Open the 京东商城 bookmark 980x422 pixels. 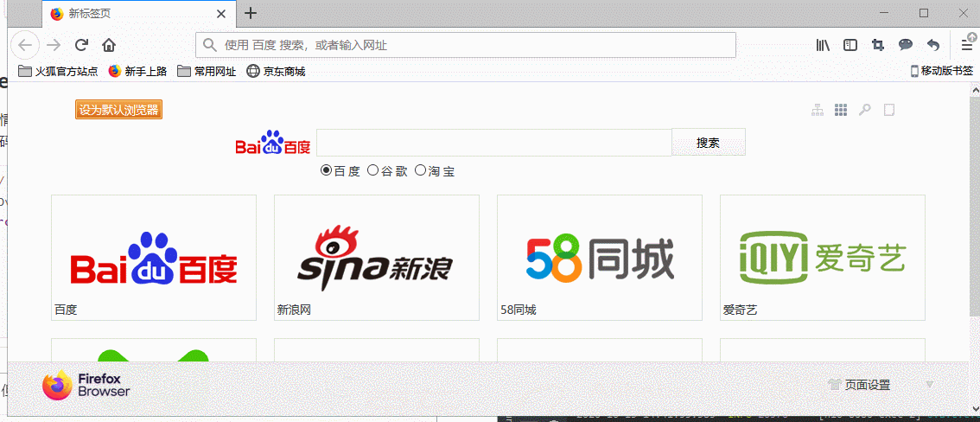[x=277, y=71]
